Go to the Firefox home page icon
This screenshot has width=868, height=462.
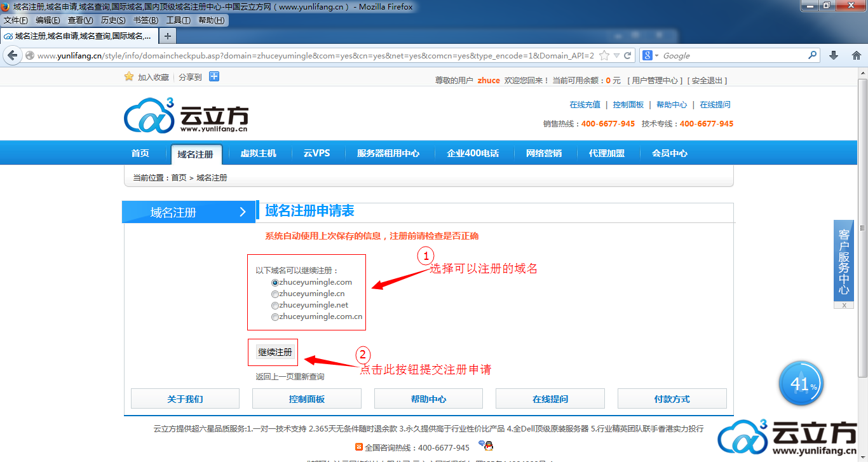(856, 56)
